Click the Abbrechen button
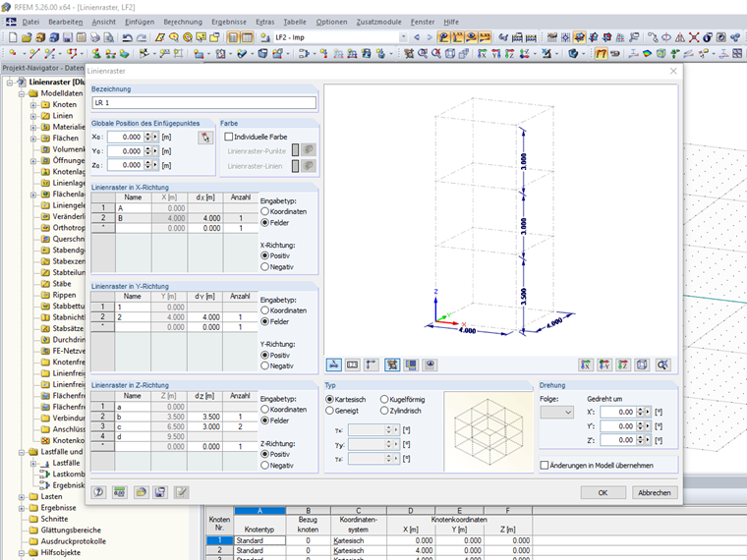The image size is (747, 560). tap(655, 492)
